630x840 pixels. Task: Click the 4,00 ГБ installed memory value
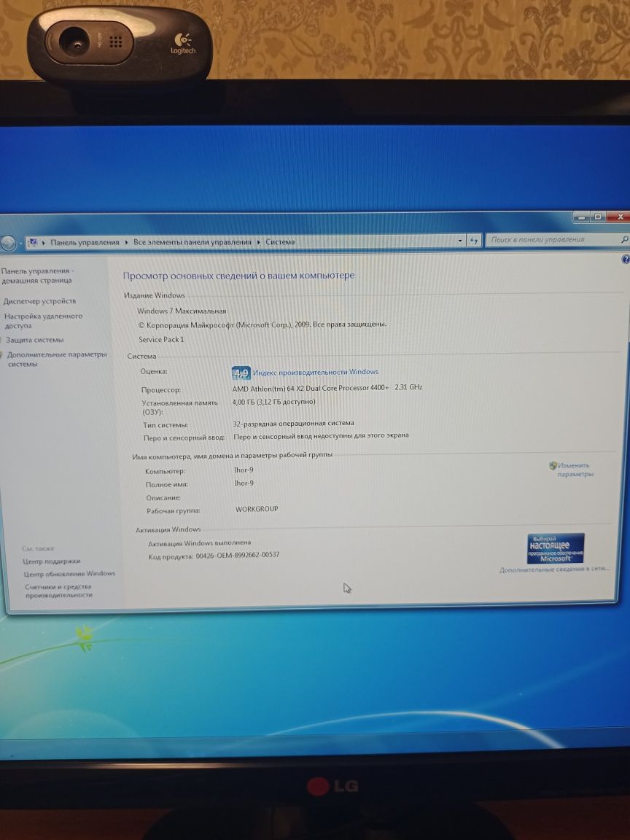point(273,402)
